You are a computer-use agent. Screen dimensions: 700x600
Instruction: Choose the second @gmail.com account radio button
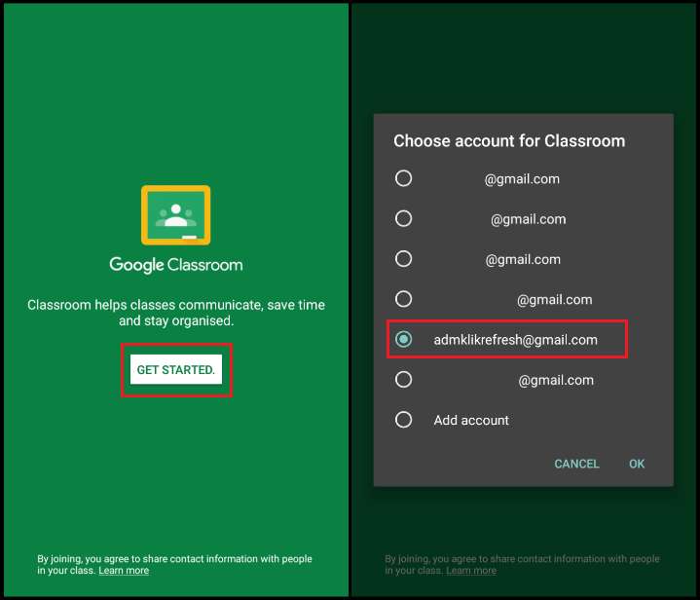tap(404, 218)
